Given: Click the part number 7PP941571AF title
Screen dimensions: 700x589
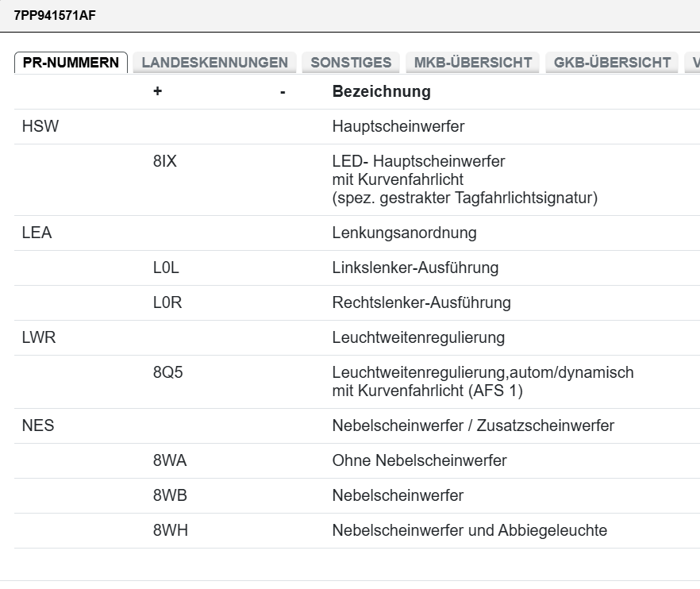Looking at the screenshot, I should 56,15.
